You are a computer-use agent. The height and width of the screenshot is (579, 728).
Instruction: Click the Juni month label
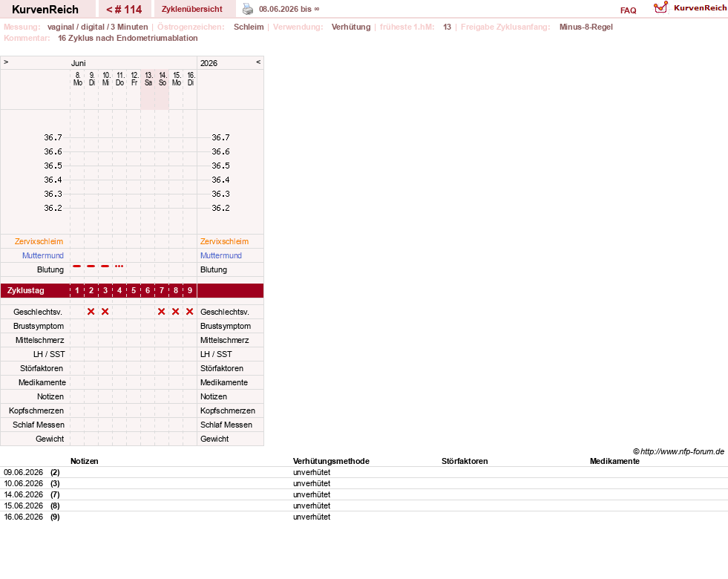pyautogui.click(x=79, y=63)
